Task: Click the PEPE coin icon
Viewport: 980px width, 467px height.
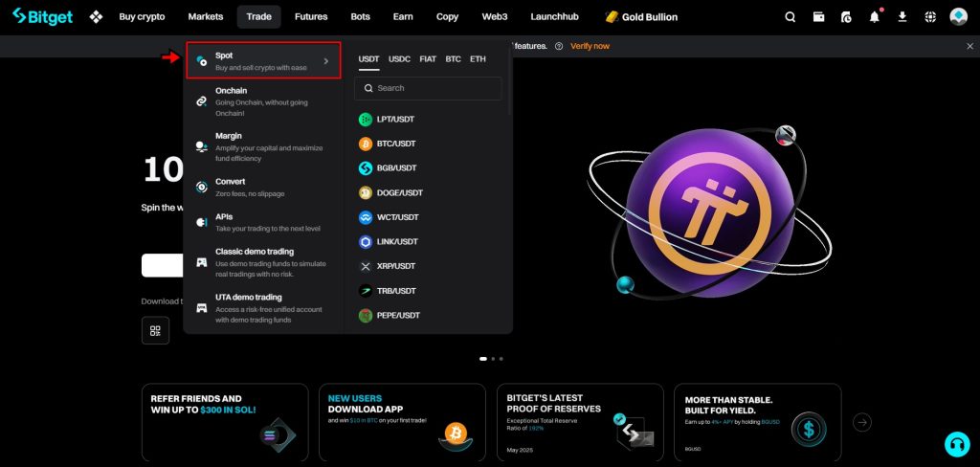Action: (366, 316)
